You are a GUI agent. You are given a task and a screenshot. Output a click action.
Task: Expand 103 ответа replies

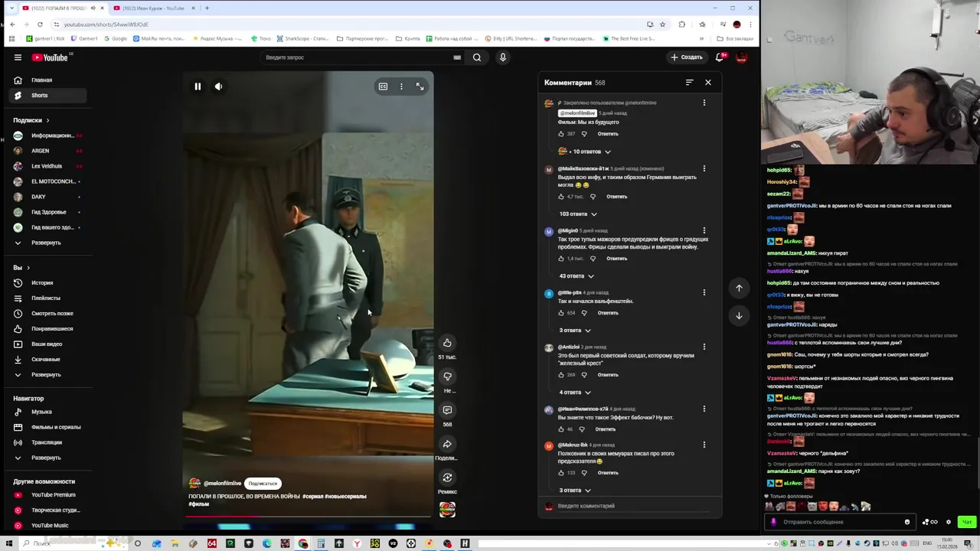(578, 214)
